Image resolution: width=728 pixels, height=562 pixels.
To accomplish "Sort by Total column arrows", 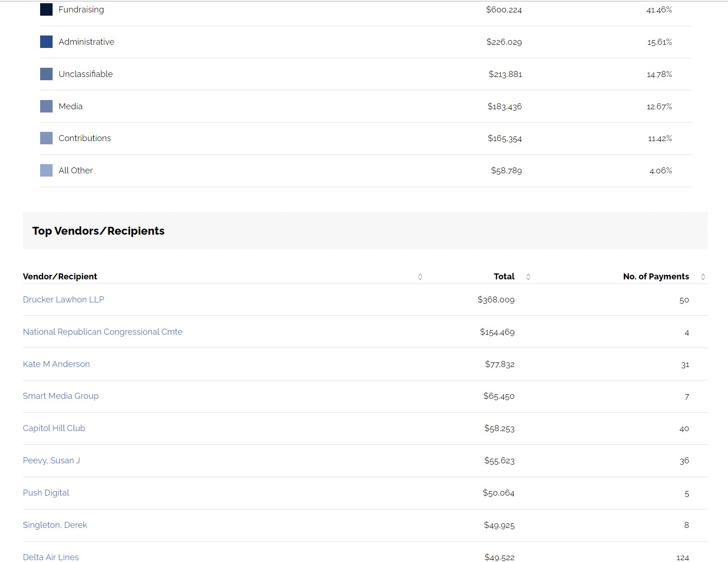I will [528, 277].
